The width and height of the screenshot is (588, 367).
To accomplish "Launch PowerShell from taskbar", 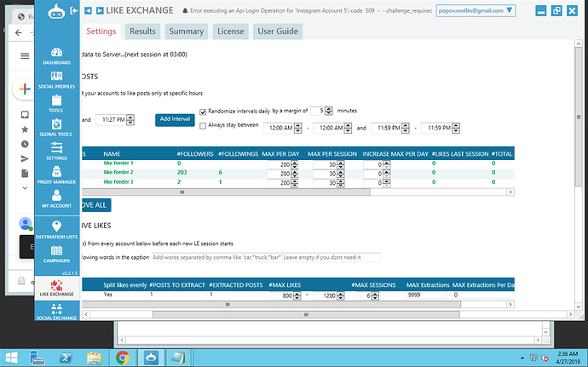I will coord(66,358).
